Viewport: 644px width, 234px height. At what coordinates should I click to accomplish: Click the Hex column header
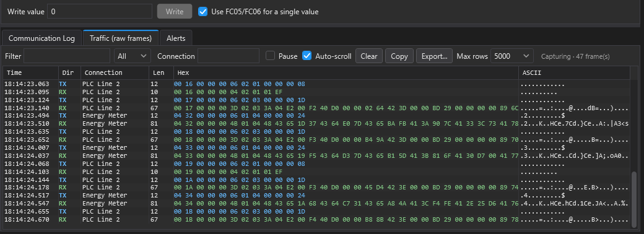(346, 72)
